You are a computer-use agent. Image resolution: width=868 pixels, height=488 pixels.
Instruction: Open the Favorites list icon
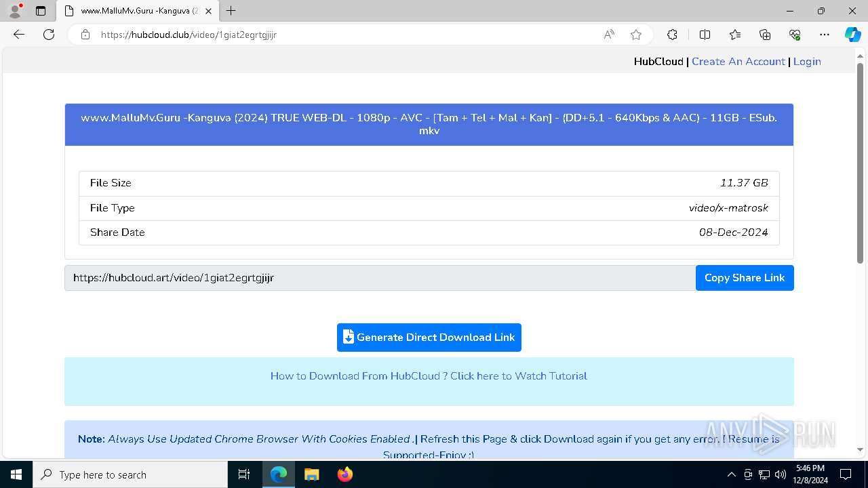click(735, 35)
